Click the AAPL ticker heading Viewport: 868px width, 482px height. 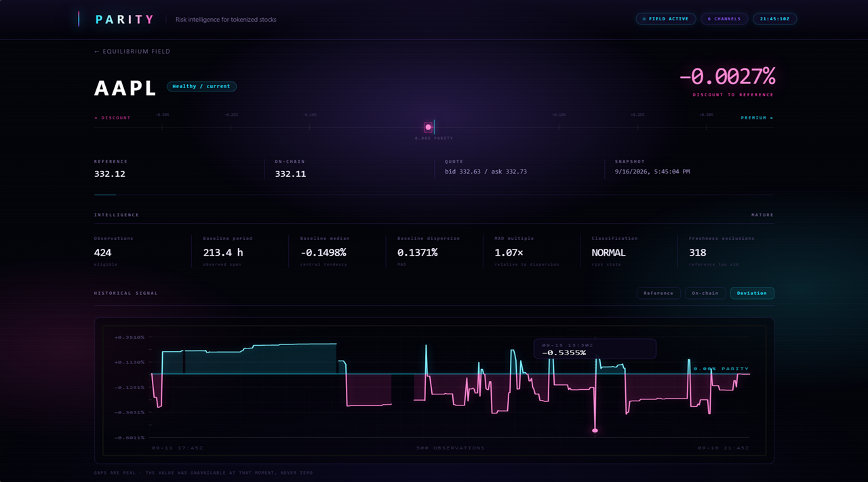tap(126, 88)
